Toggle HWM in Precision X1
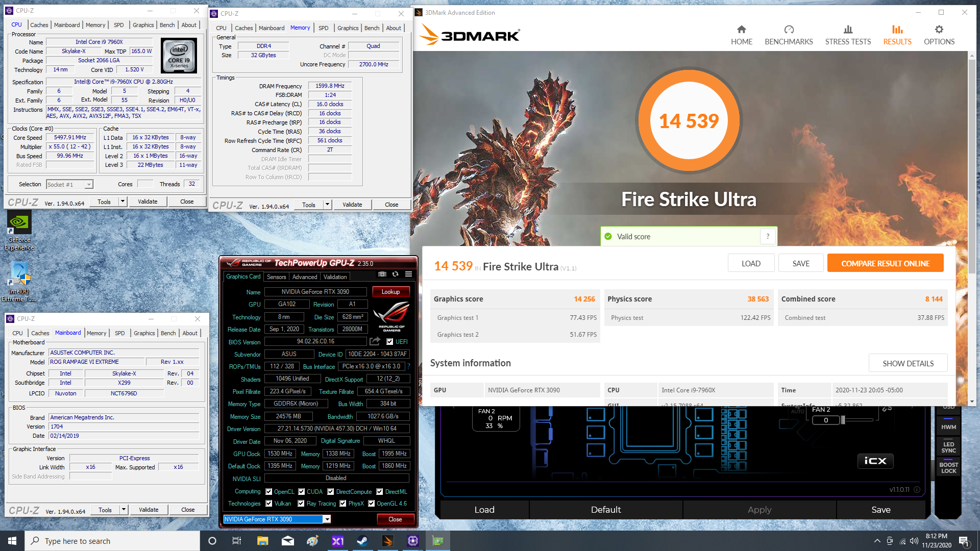Image resolution: width=980 pixels, height=551 pixels. tap(948, 427)
